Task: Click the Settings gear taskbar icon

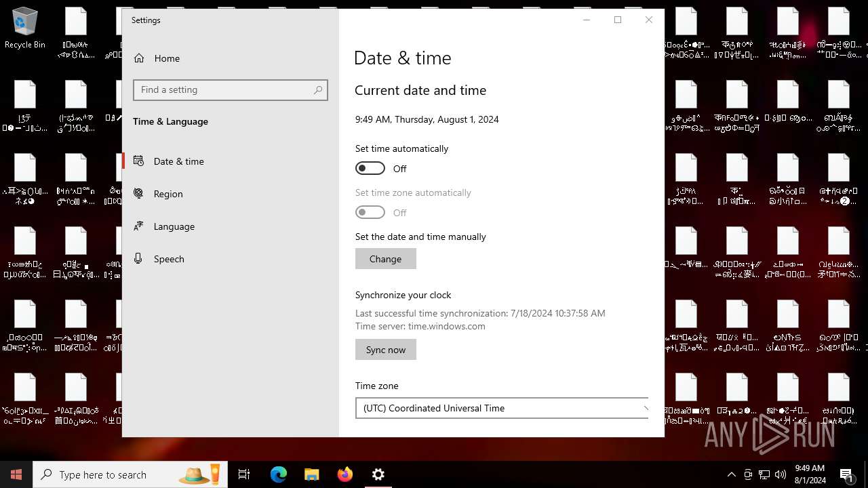Action: [378, 474]
